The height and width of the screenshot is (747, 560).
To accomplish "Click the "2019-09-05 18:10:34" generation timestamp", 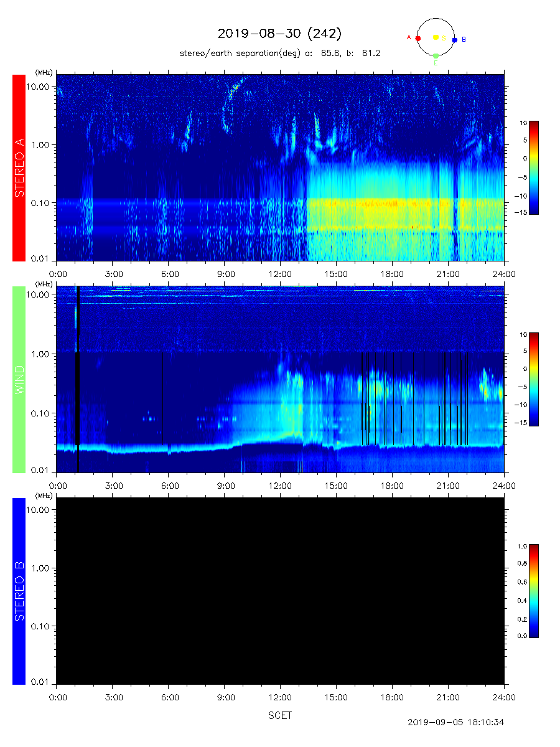I will [x=455, y=723].
